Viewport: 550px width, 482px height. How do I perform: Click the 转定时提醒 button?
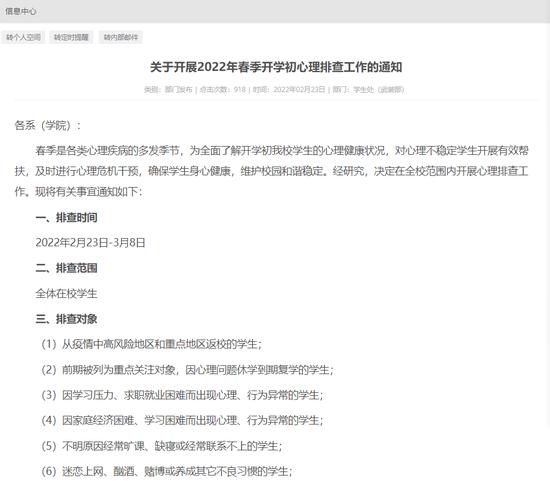(x=71, y=37)
